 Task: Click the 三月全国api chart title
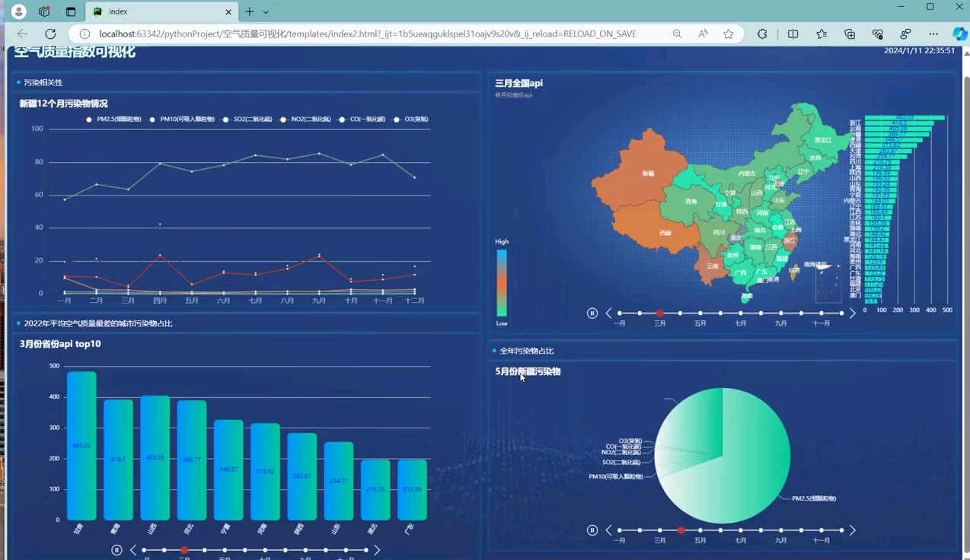pyautogui.click(x=519, y=83)
